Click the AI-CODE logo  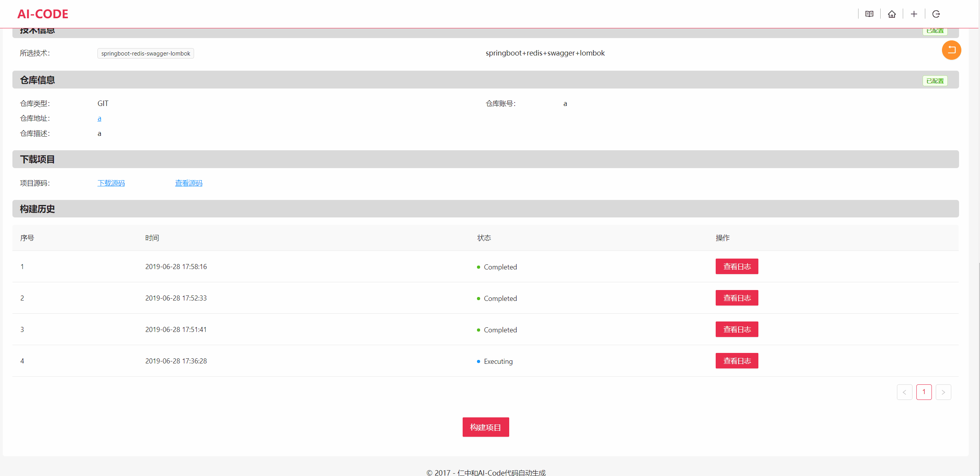(43, 14)
